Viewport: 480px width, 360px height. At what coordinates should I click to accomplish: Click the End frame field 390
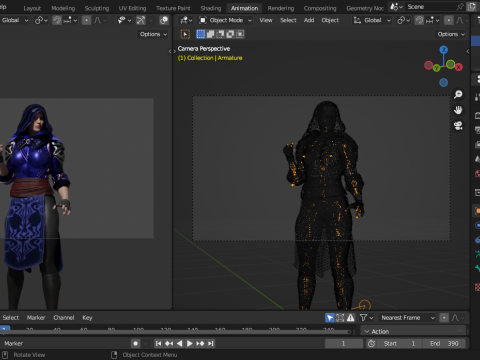pyautogui.click(x=444, y=343)
